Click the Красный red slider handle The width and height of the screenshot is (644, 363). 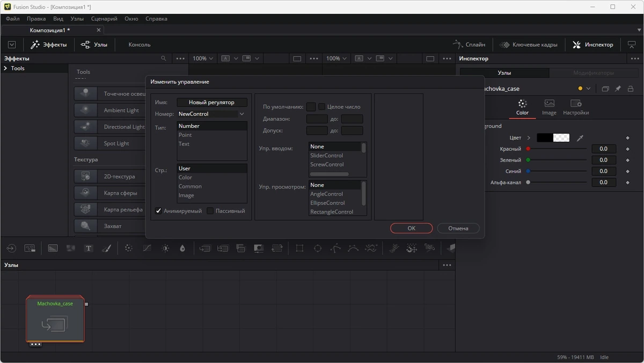[528, 149]
